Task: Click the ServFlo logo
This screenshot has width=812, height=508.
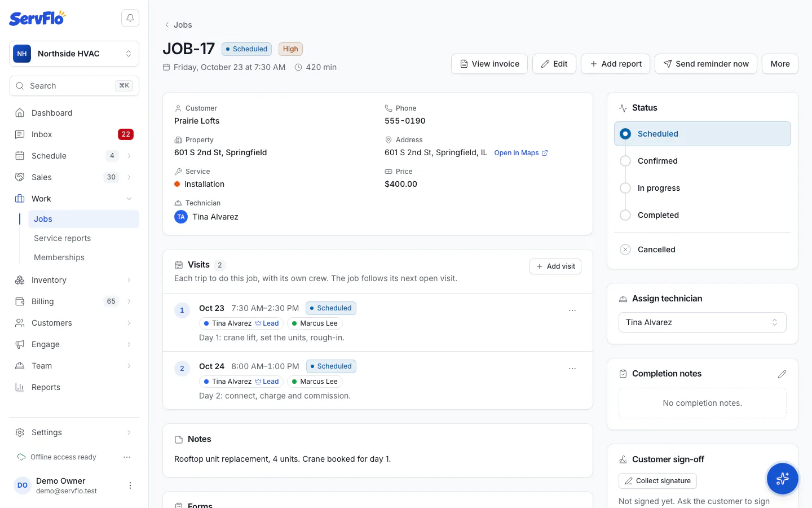Action: tap(37, 18)
